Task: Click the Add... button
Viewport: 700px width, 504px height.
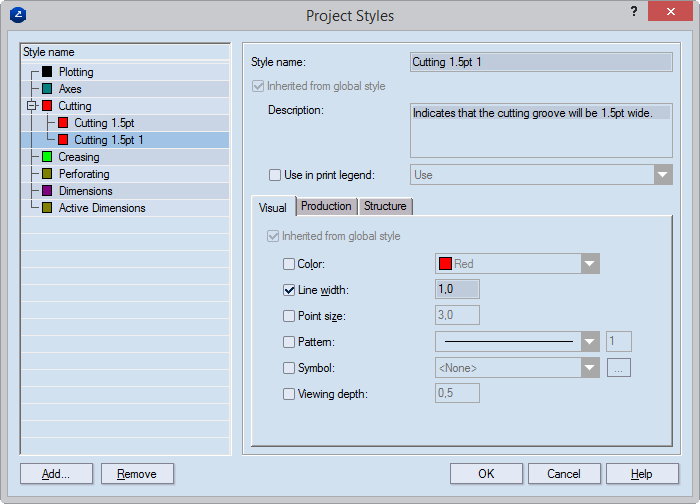Action: 56,474
